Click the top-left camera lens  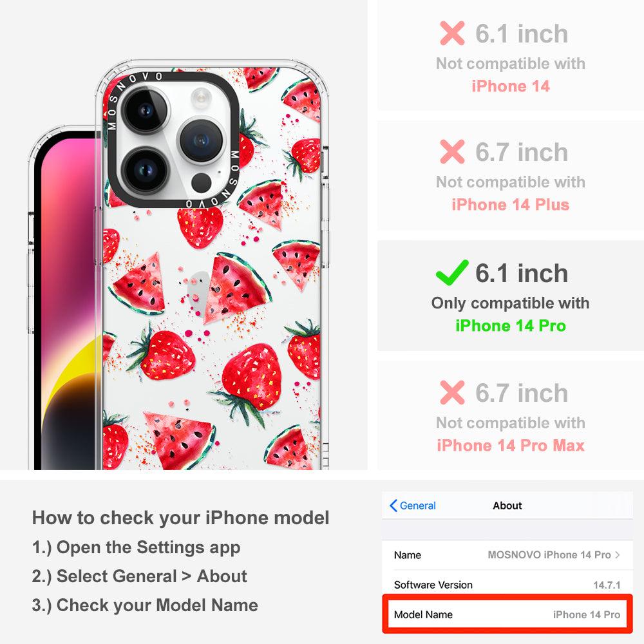146,110
